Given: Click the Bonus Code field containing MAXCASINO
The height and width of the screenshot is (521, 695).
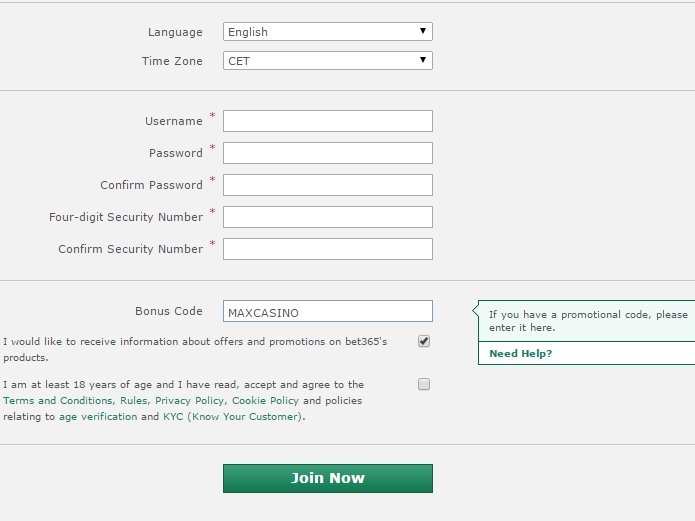Looking at the screenshot, I should 327,312.
